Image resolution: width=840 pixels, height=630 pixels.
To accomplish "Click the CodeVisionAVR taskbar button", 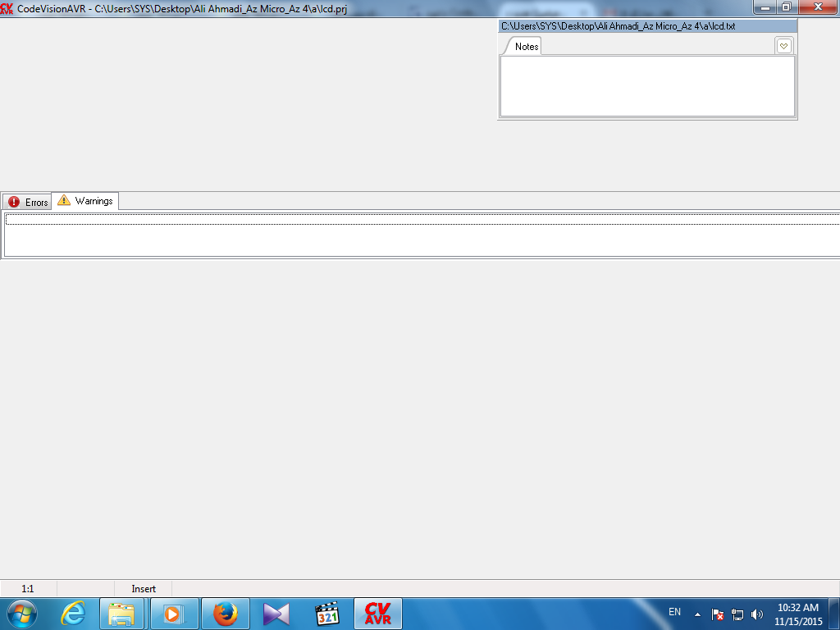I will tap(378, 613).
